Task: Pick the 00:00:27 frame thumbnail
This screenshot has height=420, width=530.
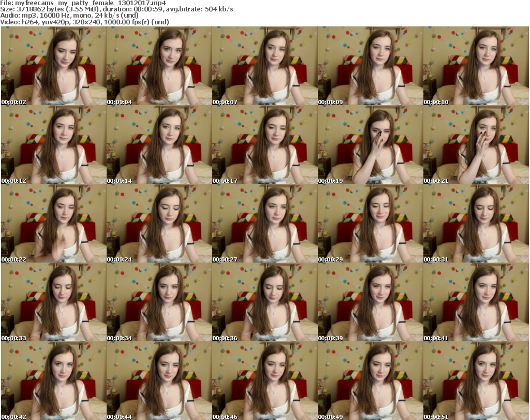Action: (x=264, y=224)
